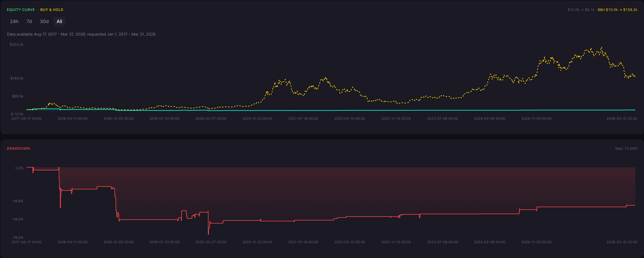The height and width of the screenshot is (258, 644).
Task: Click the DRAWDOWN panel title
Action: [19, 149]
